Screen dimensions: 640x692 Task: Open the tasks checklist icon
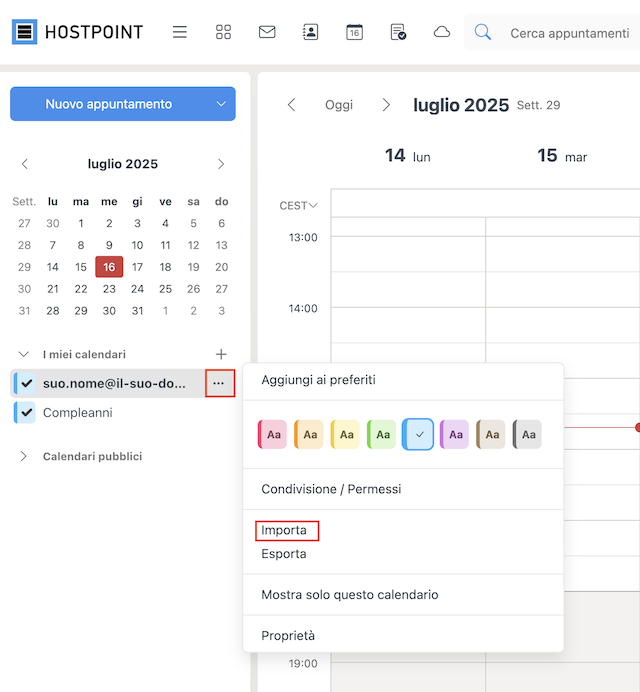point(398,32)
